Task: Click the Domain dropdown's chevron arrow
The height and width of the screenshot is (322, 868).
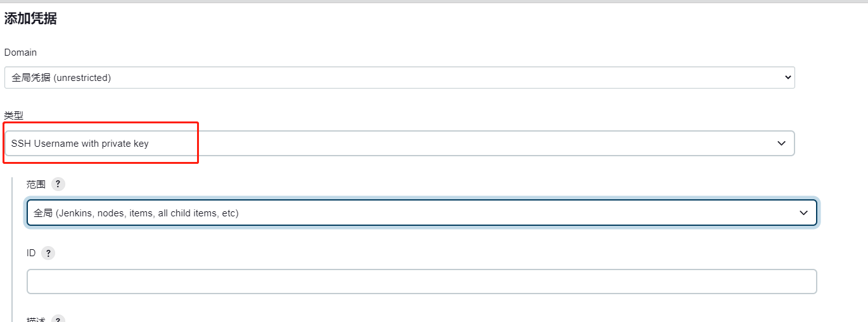Action: point(788,77)
